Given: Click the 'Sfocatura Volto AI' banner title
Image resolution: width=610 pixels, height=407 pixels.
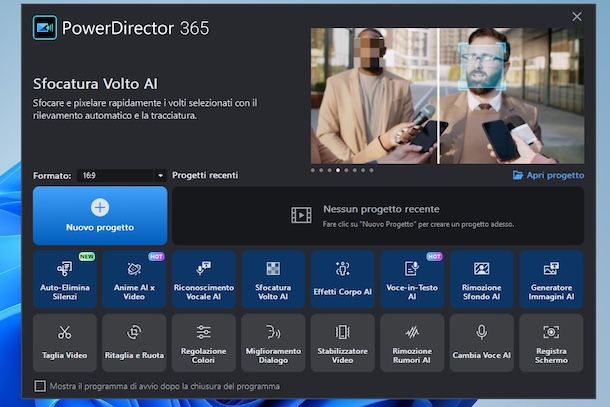Looking at the screenshot, I should click(95, 84).
